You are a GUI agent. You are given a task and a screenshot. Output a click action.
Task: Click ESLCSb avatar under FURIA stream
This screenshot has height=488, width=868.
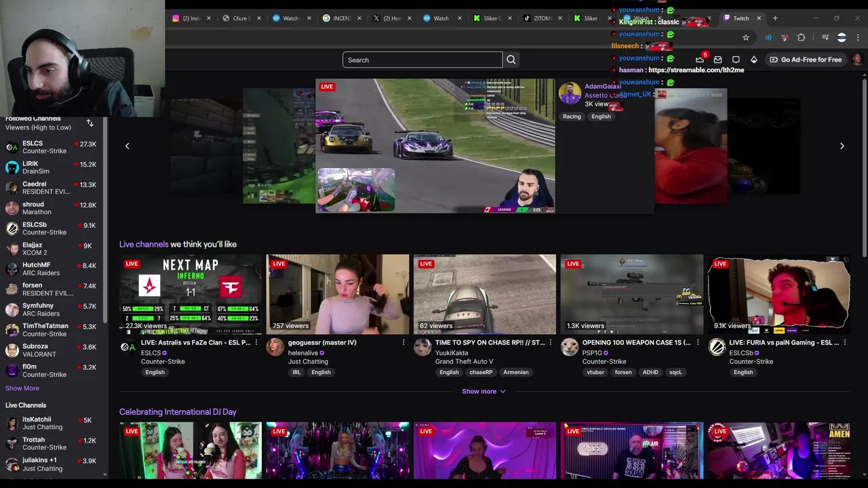click(716, 347)
